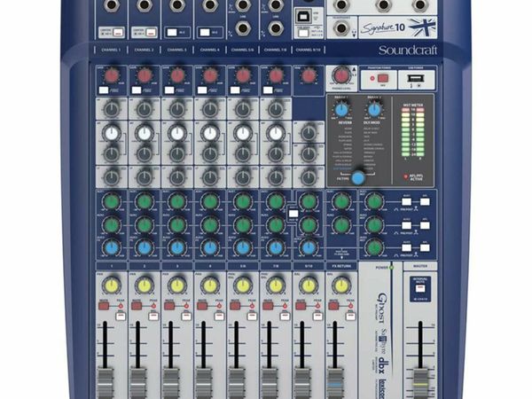
Task: Adjust channel 1 green AUX 1 knob
Action: pos(112,202)
